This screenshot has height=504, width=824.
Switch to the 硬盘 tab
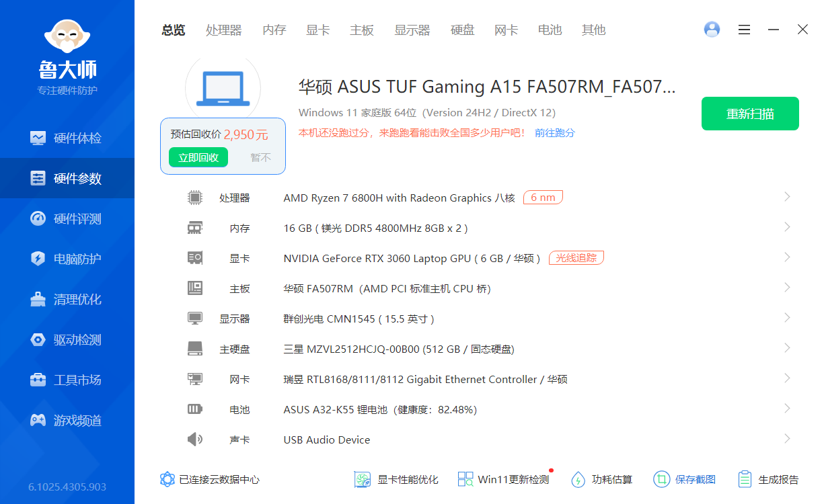coord(462,30)
